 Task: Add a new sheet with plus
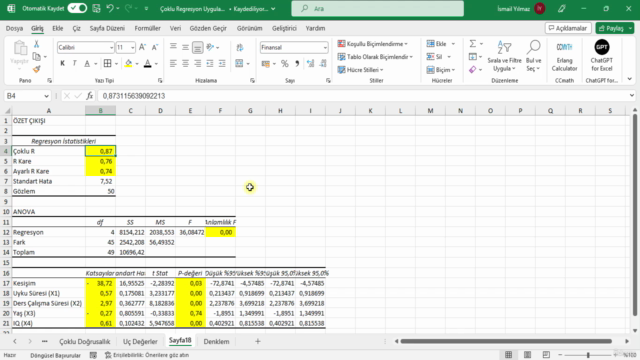coord(258,341)
